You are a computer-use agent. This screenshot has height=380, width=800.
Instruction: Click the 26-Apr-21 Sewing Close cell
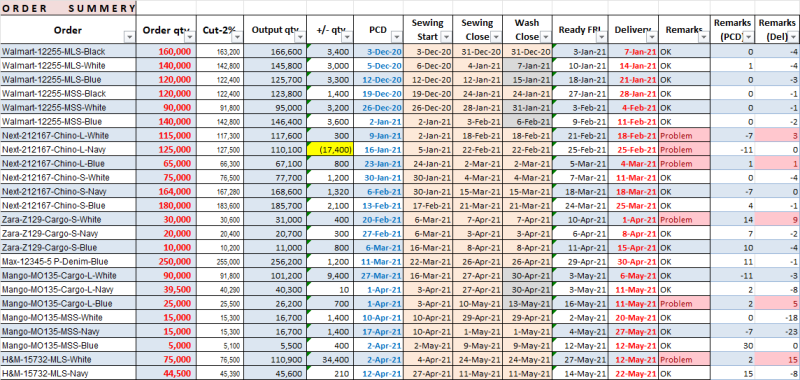[478, 262]
